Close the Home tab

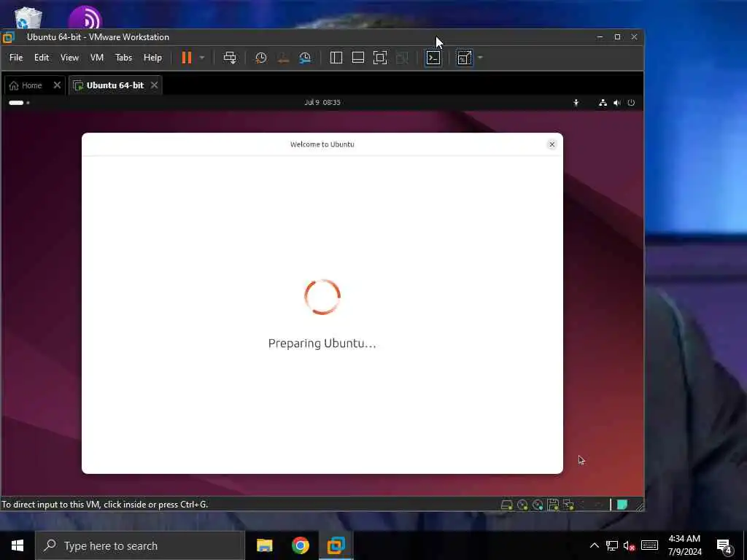click(x=57, y=85)
